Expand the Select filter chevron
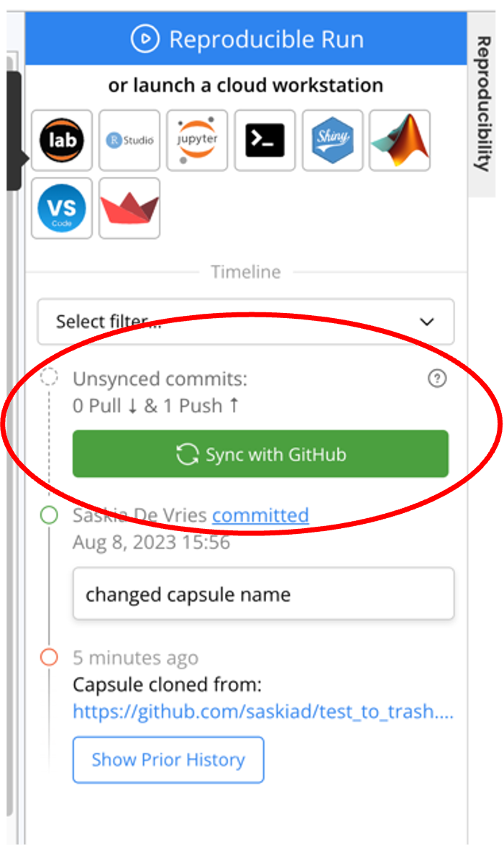 (x=427, y=322)
